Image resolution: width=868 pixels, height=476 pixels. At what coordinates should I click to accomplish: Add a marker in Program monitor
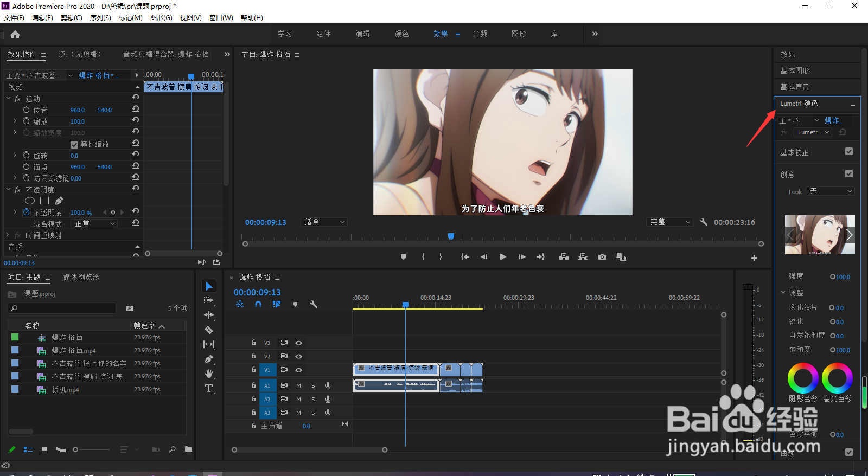(x=403, y=257)
